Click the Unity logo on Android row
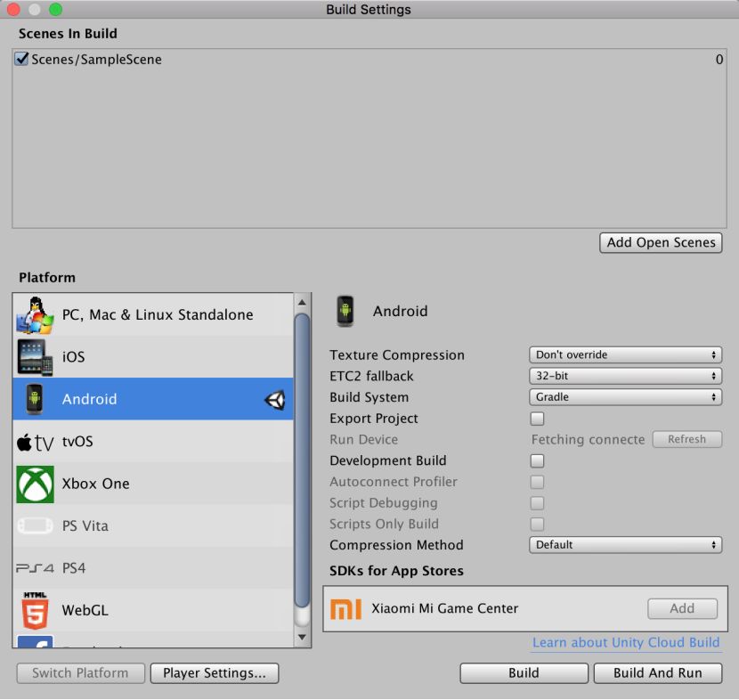This screenshot has width=739, height=700. pyautogui.click(x=275, y=400)
